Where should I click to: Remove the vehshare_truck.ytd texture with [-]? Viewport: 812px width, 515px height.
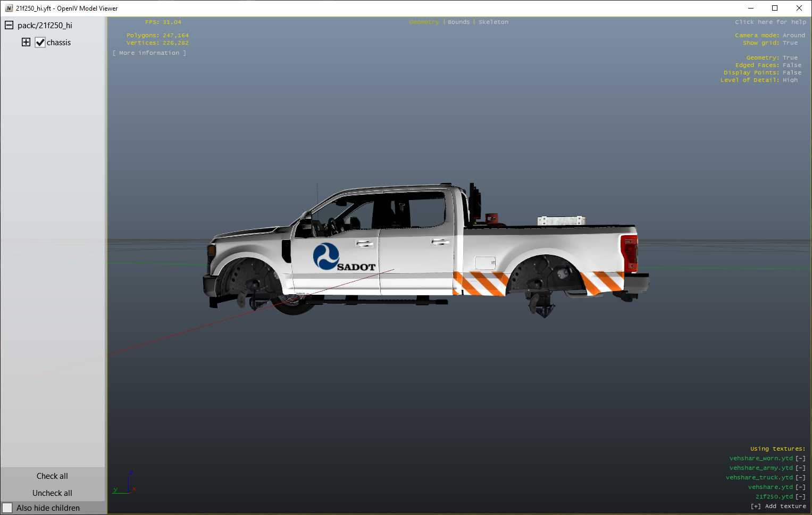pyautogui.click(x=800, y=478)
